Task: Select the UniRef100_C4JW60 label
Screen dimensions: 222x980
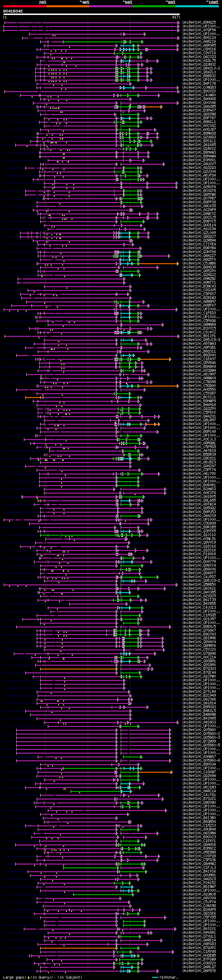Action: 199,95
